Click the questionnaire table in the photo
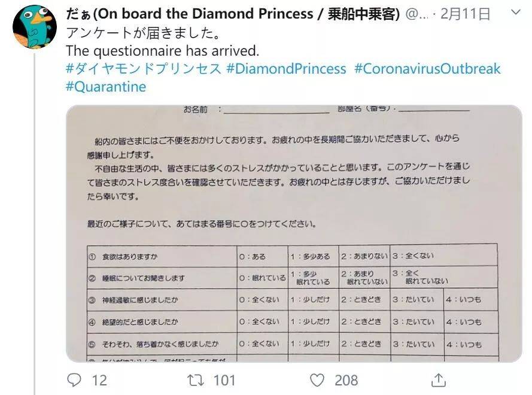 click(x=293, y=302)
